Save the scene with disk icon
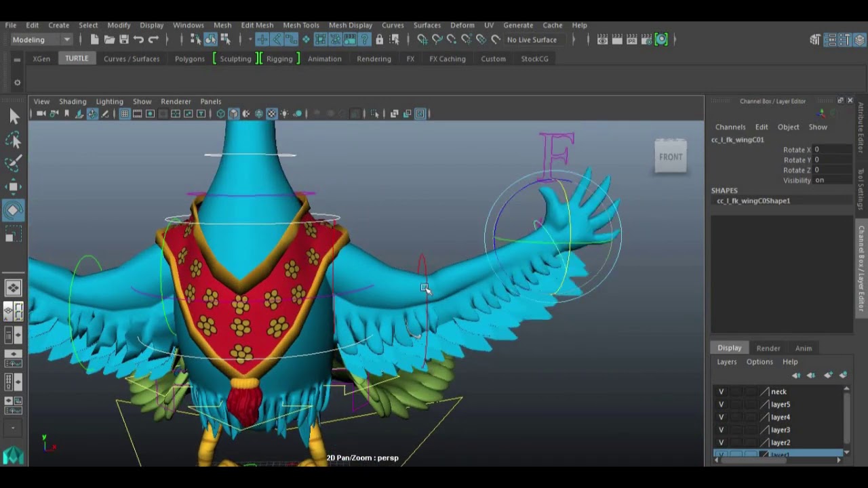Image resolution: width=868 pixels, height=488 pixels. coord(124,39)
